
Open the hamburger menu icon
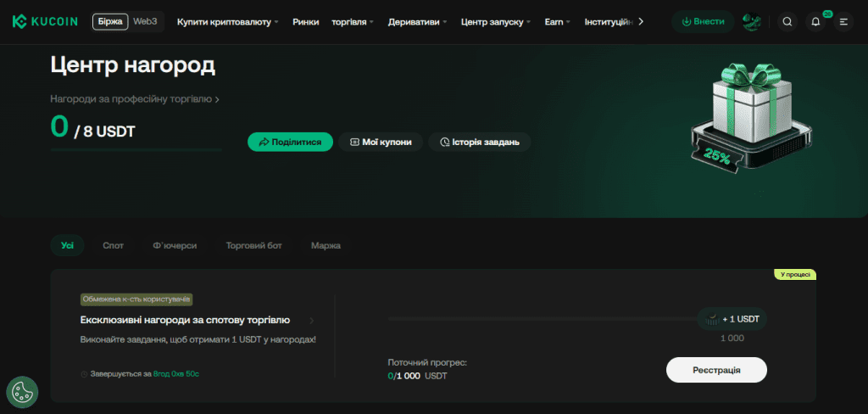click(843, 21)
